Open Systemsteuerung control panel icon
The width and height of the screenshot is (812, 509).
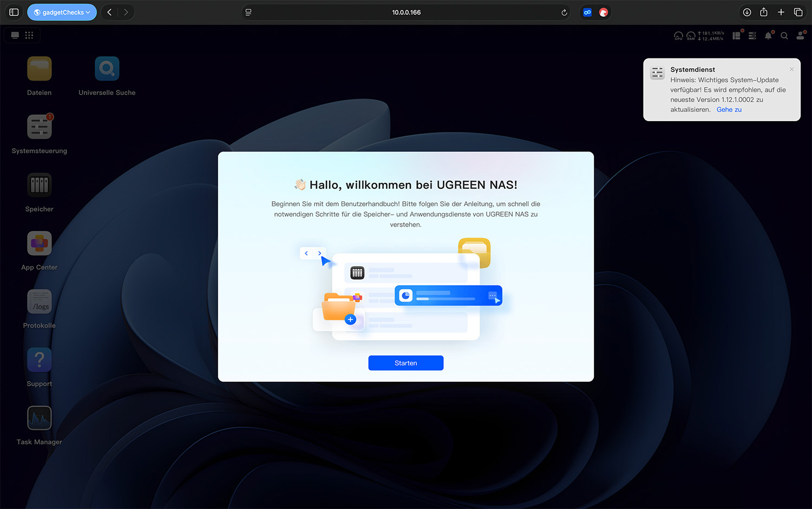coord(40,127)
